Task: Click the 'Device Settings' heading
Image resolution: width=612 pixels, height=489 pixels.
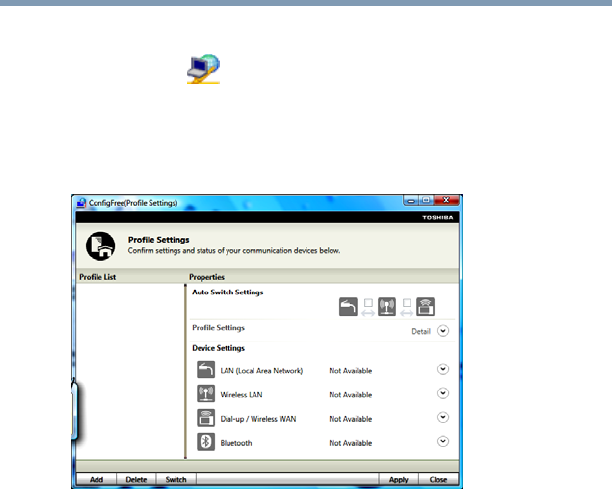Action: (218, 348)
